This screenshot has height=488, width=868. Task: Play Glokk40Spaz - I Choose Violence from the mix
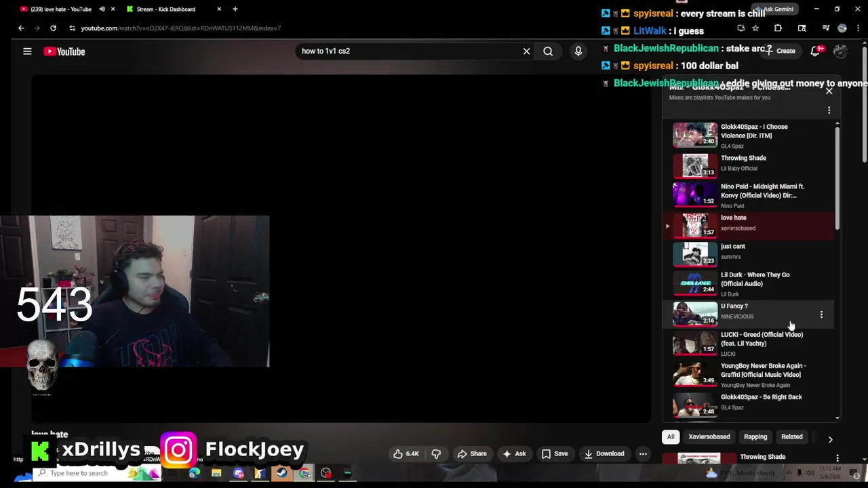coord(749,135)
